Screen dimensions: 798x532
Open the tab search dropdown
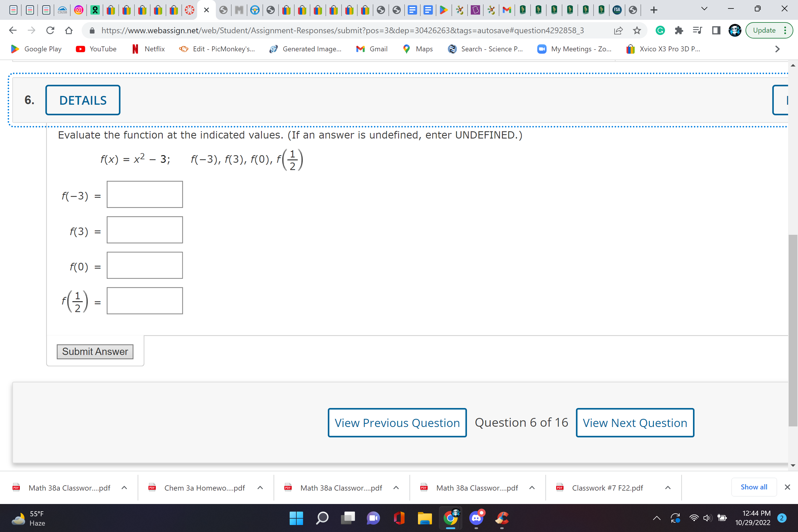[x=704, y=9]
